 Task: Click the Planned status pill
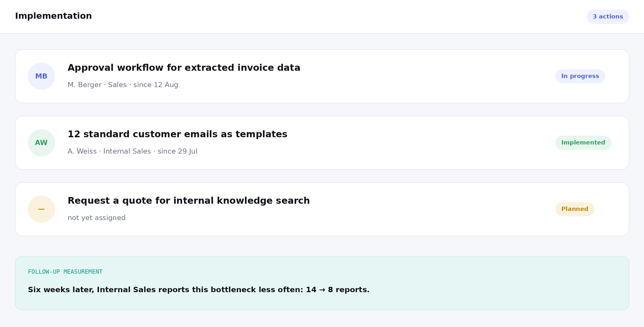point(575,209)
